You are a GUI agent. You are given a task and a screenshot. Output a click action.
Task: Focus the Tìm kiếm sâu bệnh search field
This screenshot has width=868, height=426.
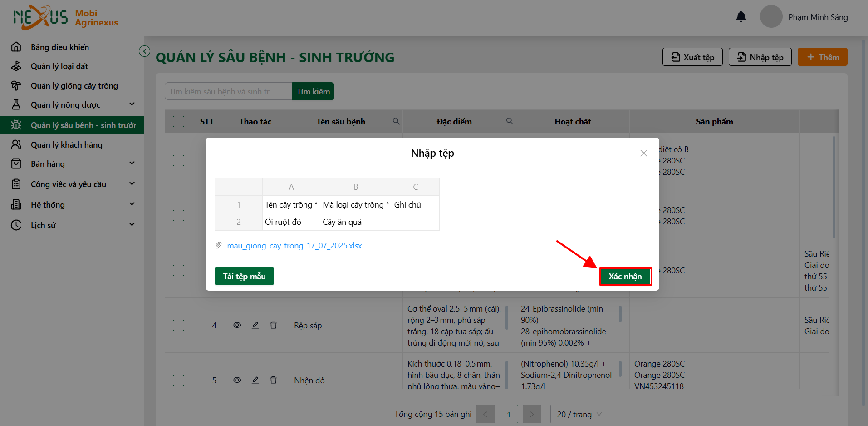pyautogui.click(x=228, y=91)
